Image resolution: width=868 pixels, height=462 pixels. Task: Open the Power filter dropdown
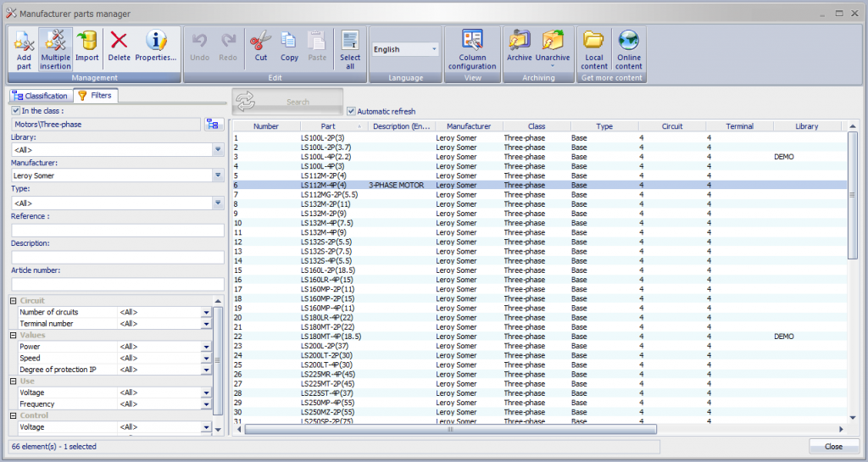coord(206,347)
